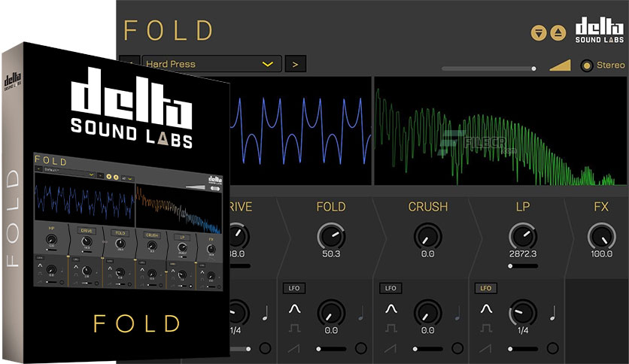Screen dimensions: 629x364
Task: Click the CRUSH knob value 0.0
Action: point(427,253)
